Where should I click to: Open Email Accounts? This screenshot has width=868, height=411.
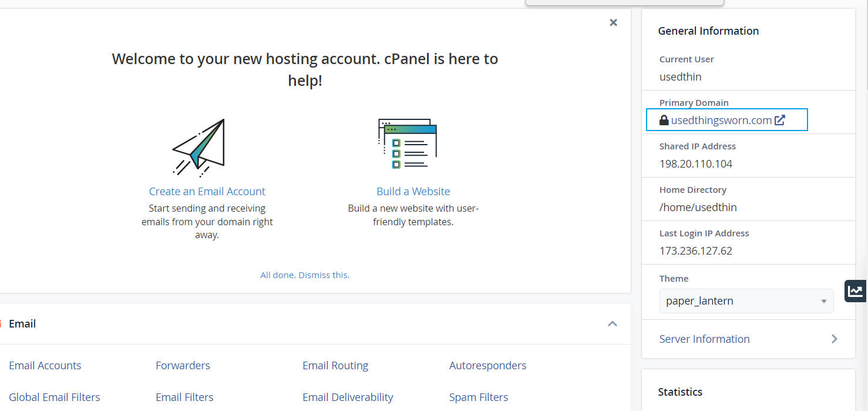click(45, 365)
